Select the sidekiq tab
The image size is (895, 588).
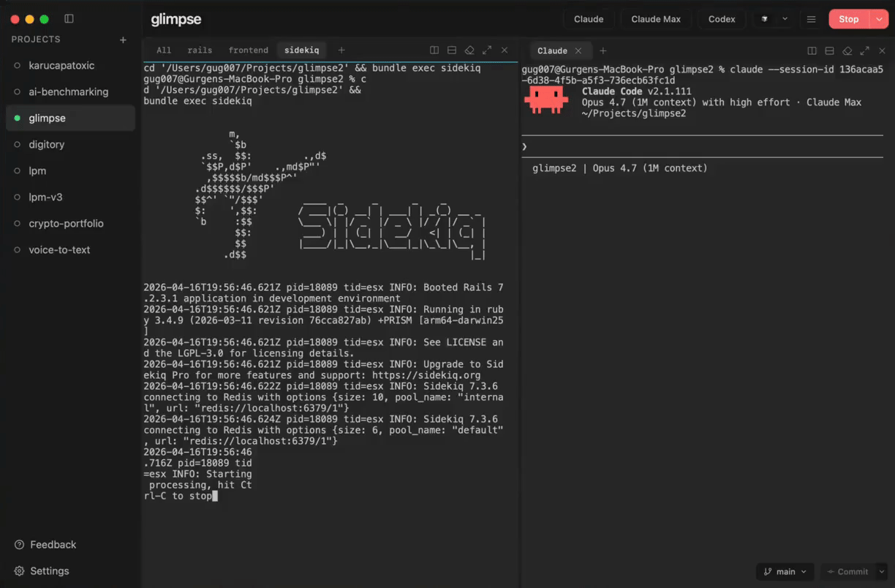pyautogui.click(x=301, y=50)
